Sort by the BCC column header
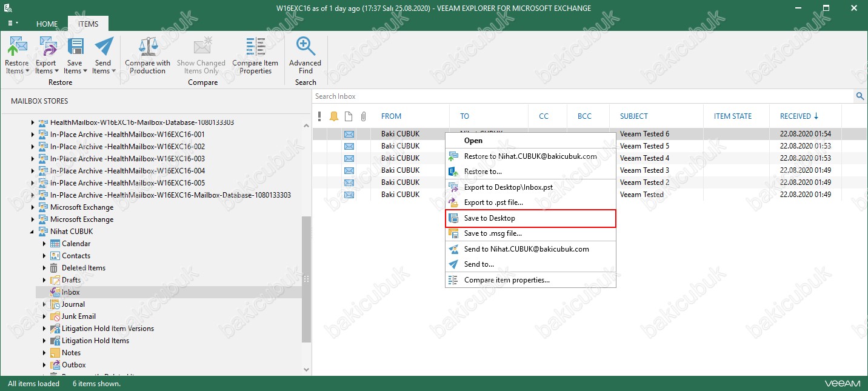The height and width of the screenshot is (391, 868). [584, 116]
